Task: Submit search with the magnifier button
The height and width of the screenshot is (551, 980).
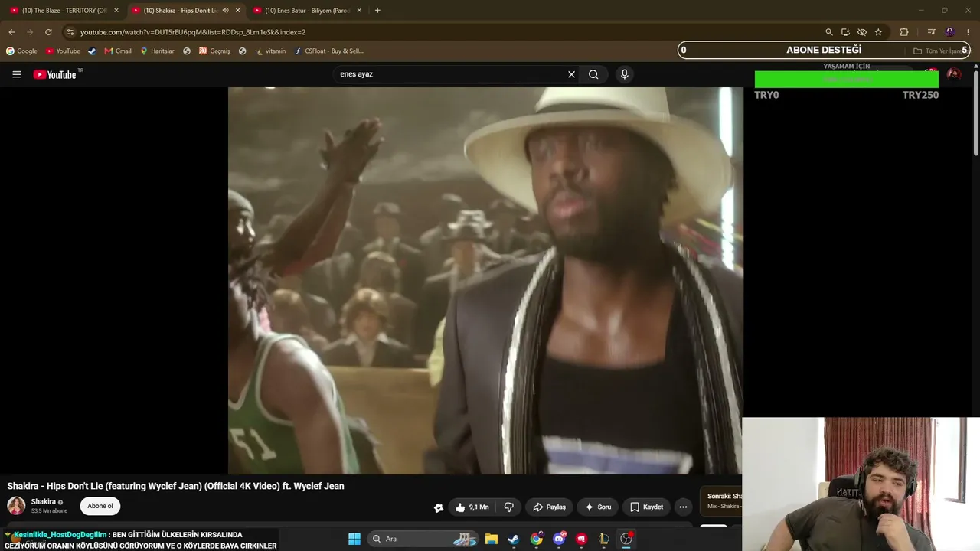Action: coord(593,74)
